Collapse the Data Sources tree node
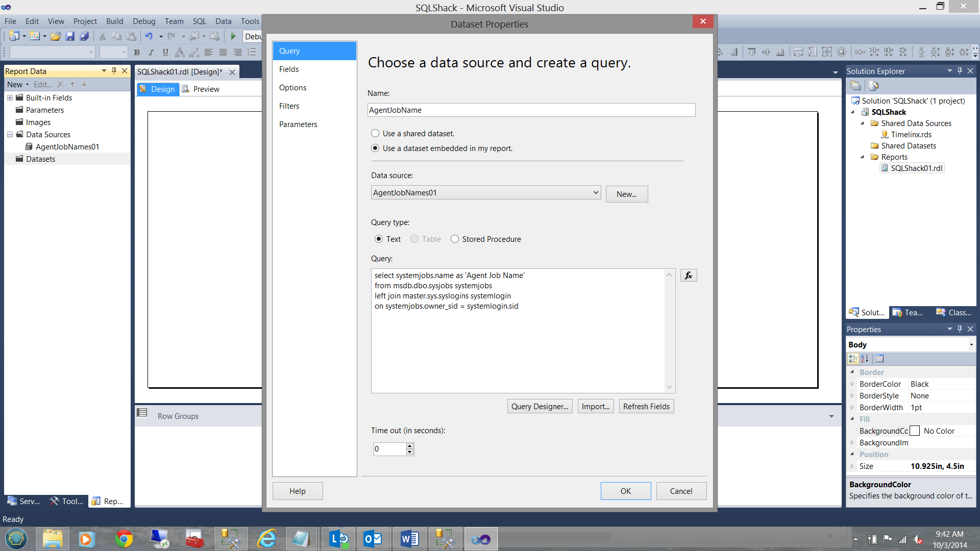This screenshot has width=980, height=551. point(10,135)
